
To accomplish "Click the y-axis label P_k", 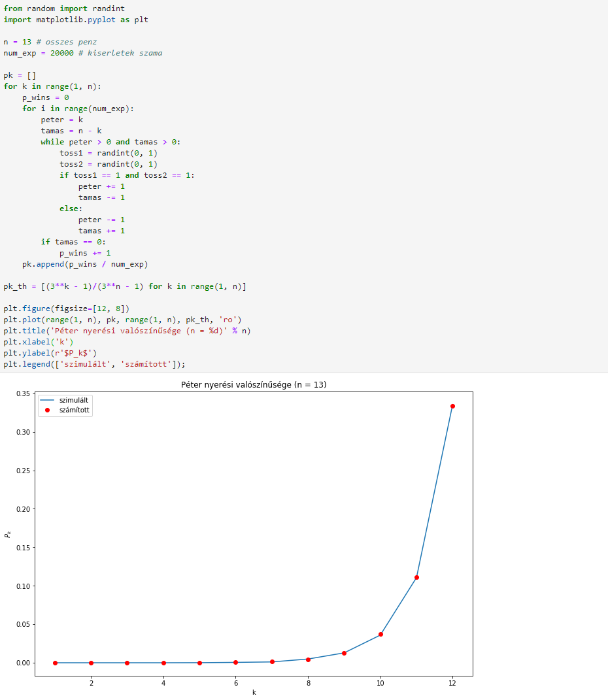I will coord(8,534).
